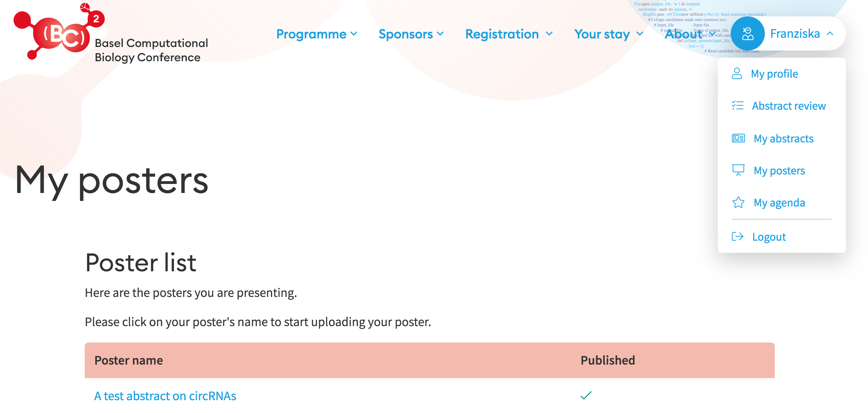Viewport: 868px width, 413px height.
Task: Click the exit arrow icon beside Logout
Action: pyautogui.click(x=737, y=236)
